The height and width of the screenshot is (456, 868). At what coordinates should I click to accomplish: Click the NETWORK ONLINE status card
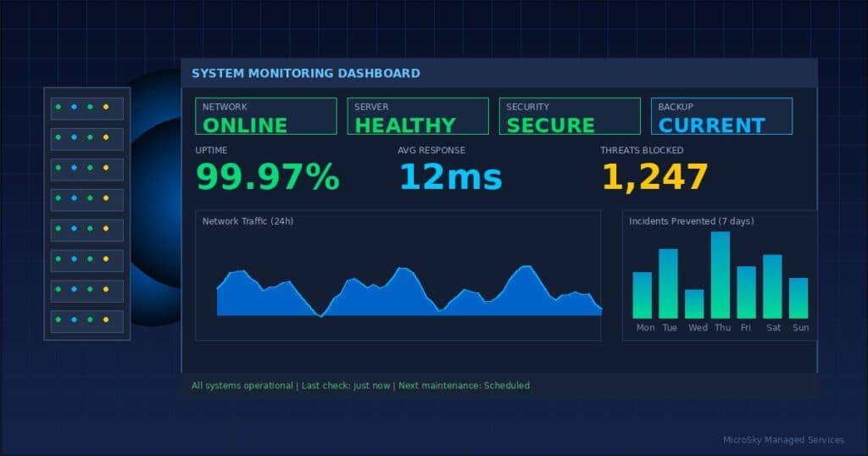pyautogui.click(x=265, y=116)
